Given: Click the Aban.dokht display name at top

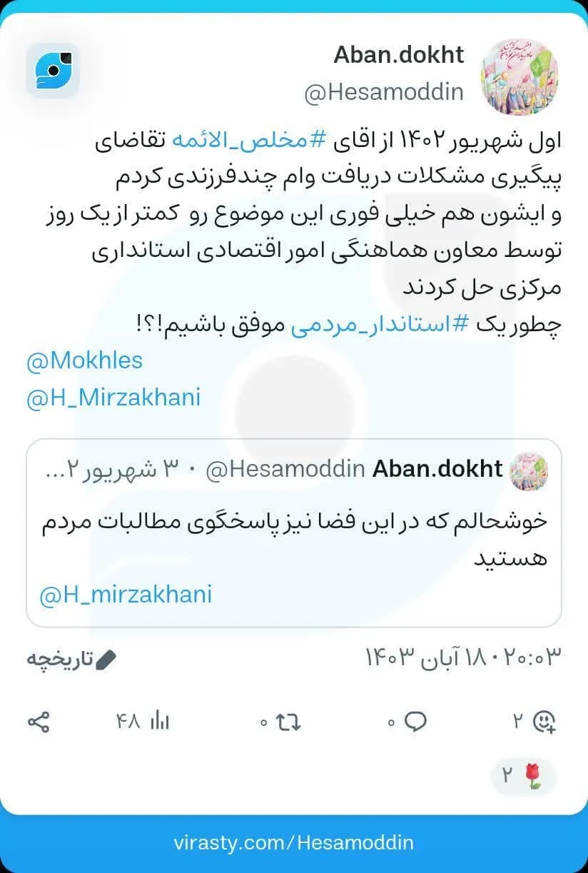Looking at the screenshot, I should [x=399, y=55].
